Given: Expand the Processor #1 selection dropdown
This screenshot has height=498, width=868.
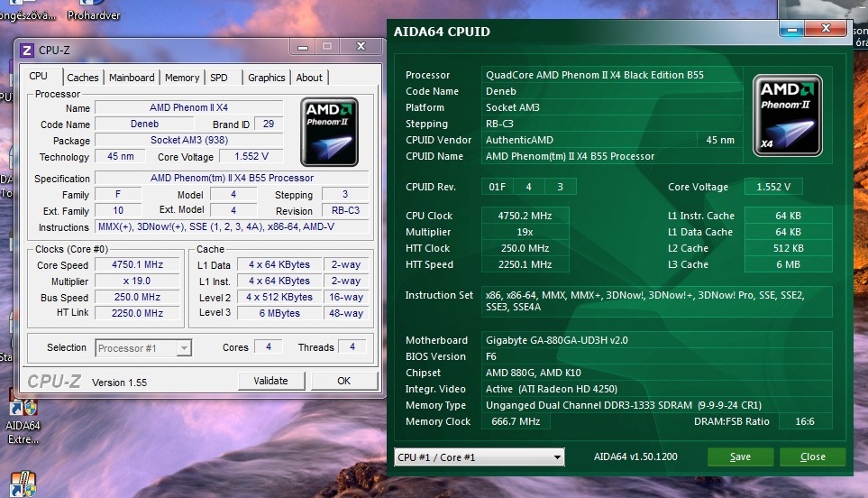Looking at the screenshot, I should click(x=184, y=348).
